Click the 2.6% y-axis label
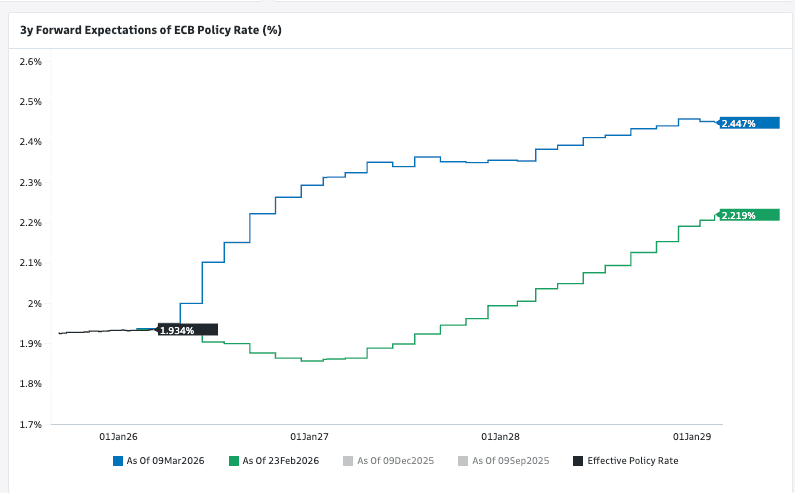 (x=30, y=62)
